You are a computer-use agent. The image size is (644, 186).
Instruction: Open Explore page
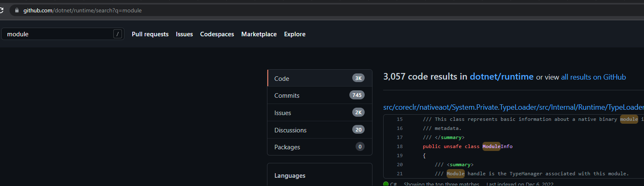pyautogui.click(x=295, y=34)
